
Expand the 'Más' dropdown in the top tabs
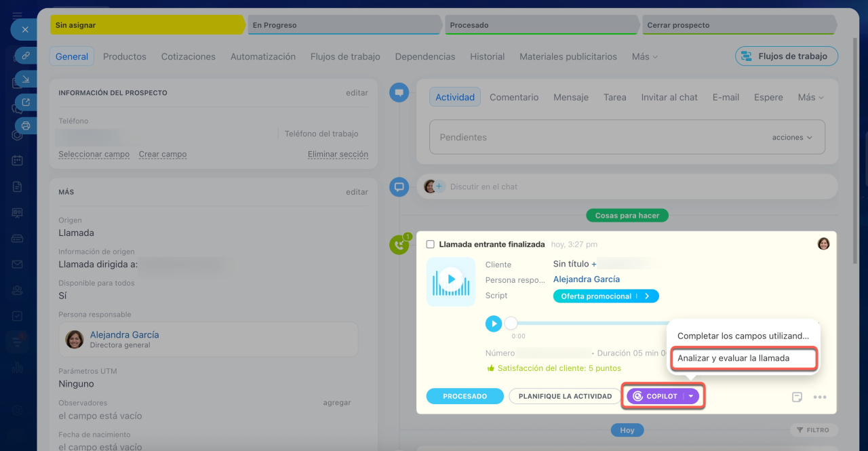point(644,57)
